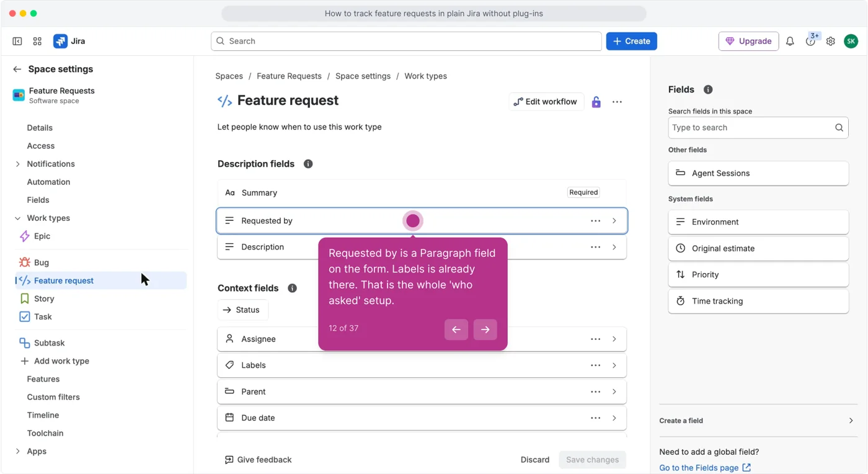Go back using the Space settings arrow
The height and width of the screenshot is (474, 868).
17,69
